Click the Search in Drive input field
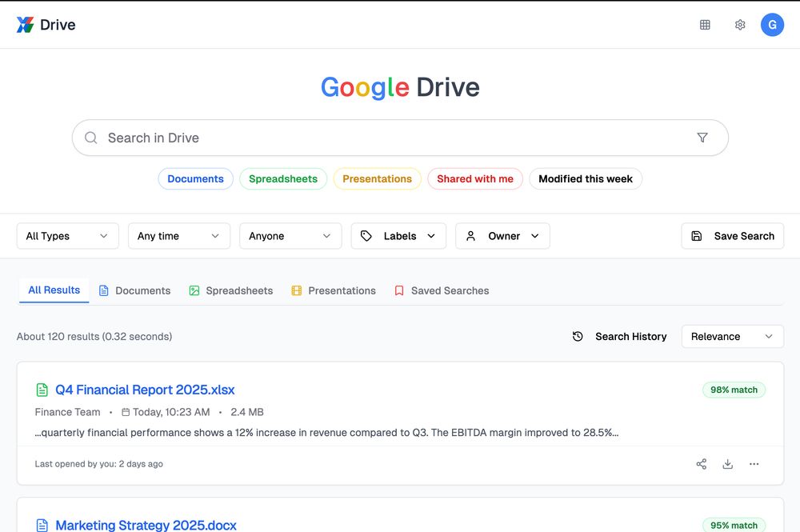The image size is (800, 532). click(x=400, y=138)
